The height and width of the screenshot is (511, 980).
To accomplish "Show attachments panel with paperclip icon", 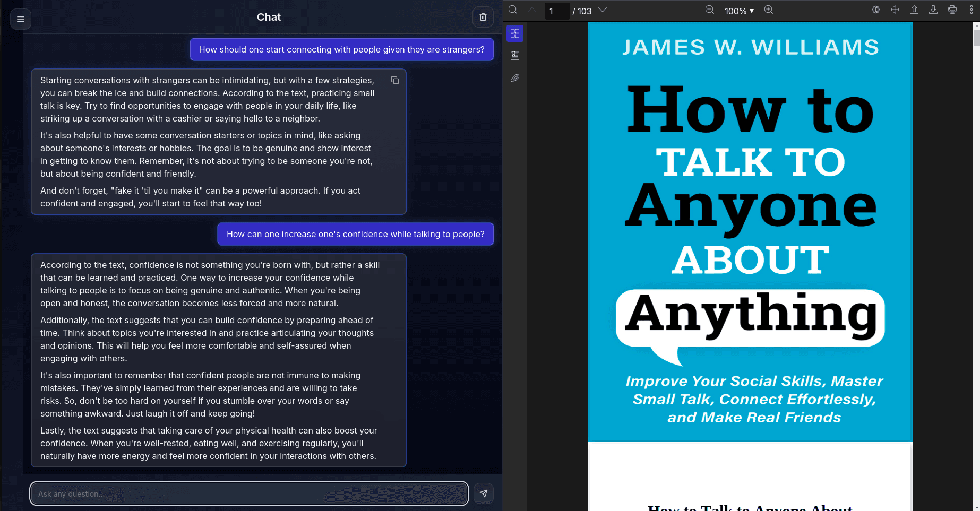I will (x=515, y=78).
